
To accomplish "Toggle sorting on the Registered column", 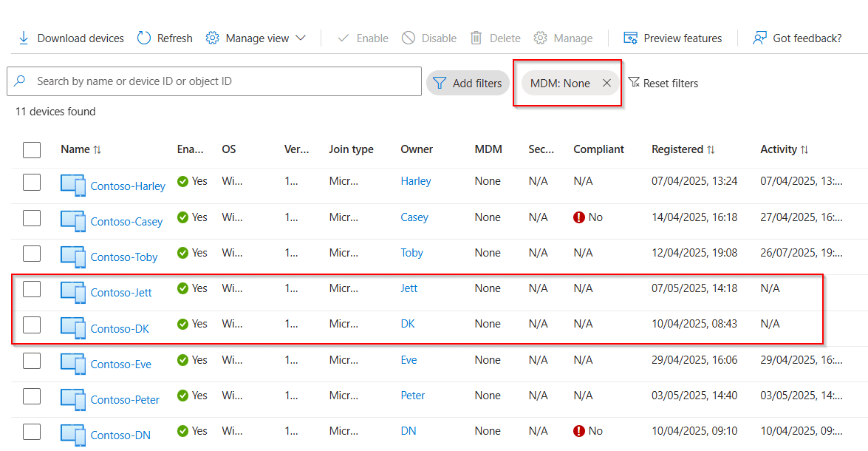I will (x=680, y=149).
